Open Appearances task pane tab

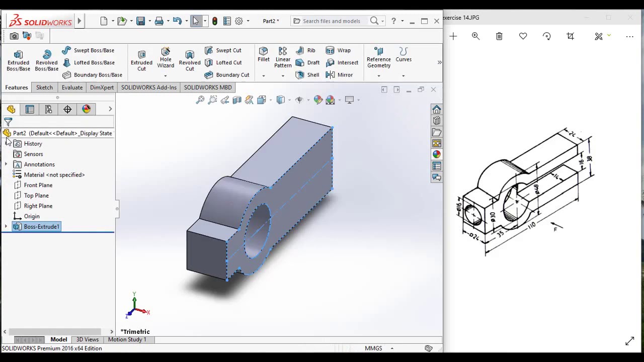tap(437, 154)
